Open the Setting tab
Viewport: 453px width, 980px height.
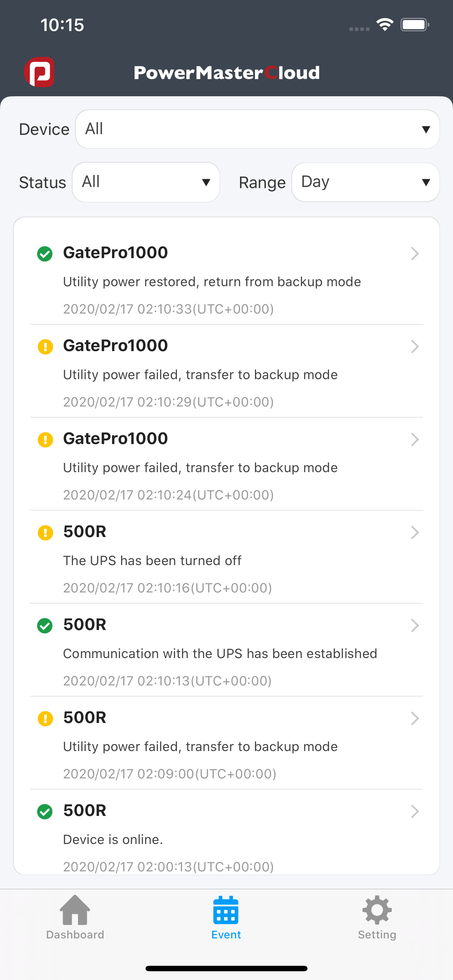click(377, 917)
